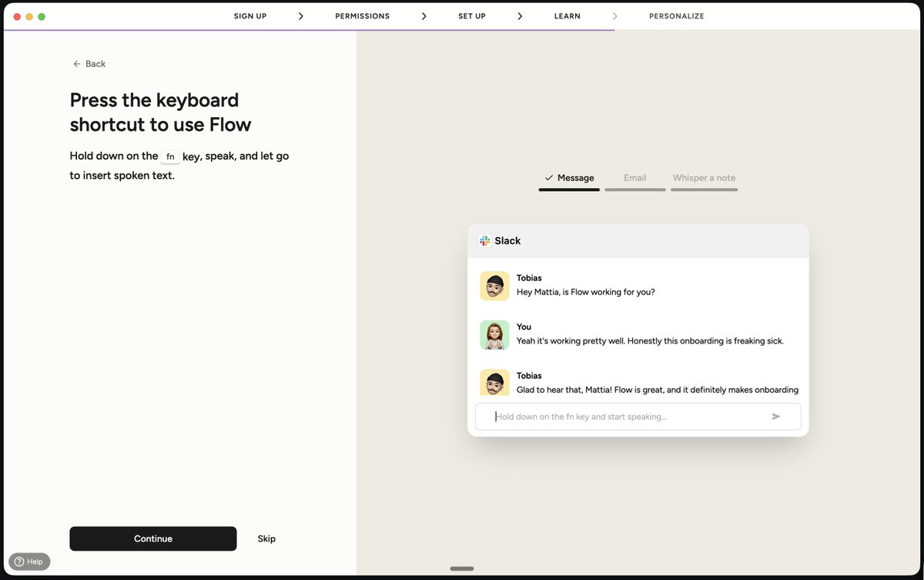Click the 'Hey Mattia, is Flow working for you?' message
The height and width of the screenshot is (580, 924).
[586, 292]
